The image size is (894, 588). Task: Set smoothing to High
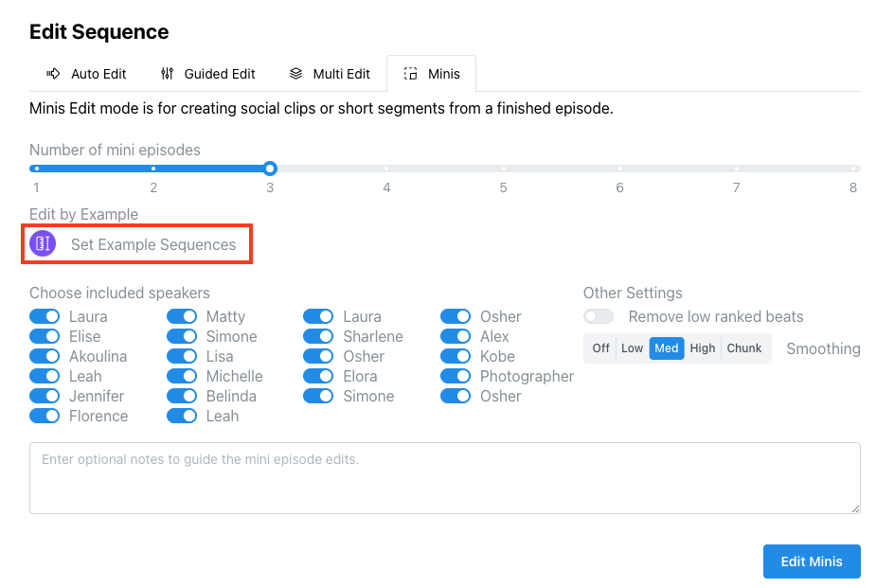(x=703, y=348)
